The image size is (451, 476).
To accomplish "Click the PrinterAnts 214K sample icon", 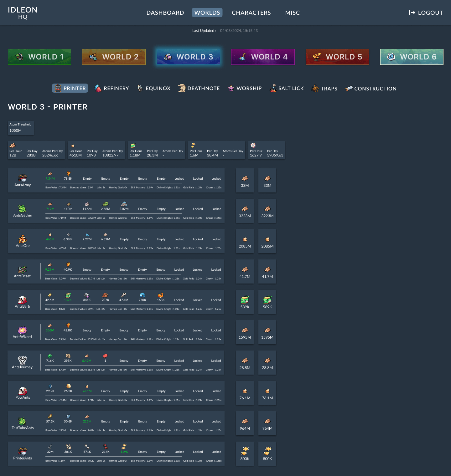I will coord(106,447).
